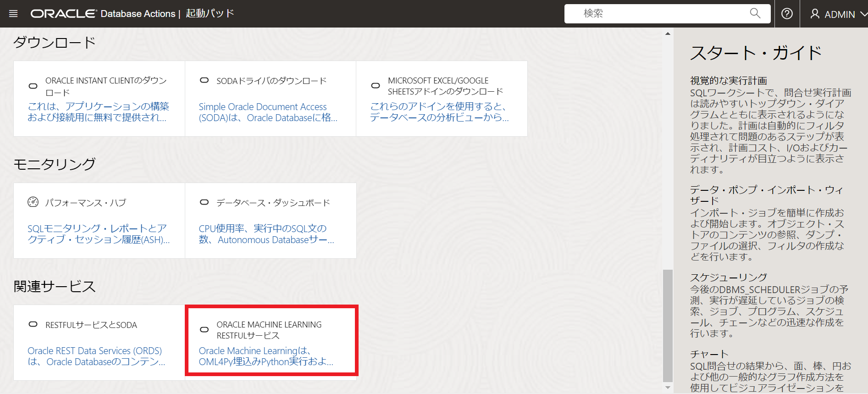868x394 pixels.
Task: Click the スケジューリング guide heading
Action: click(729, 277)
